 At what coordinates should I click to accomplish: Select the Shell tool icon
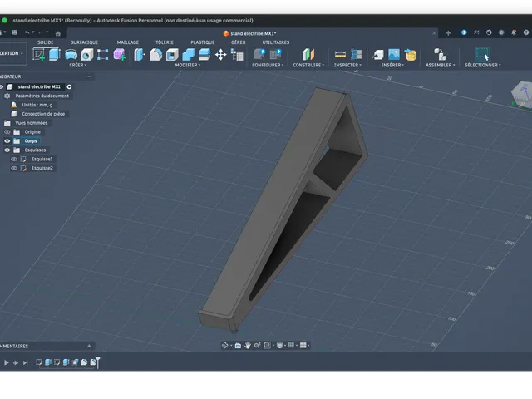pos(172,55)
